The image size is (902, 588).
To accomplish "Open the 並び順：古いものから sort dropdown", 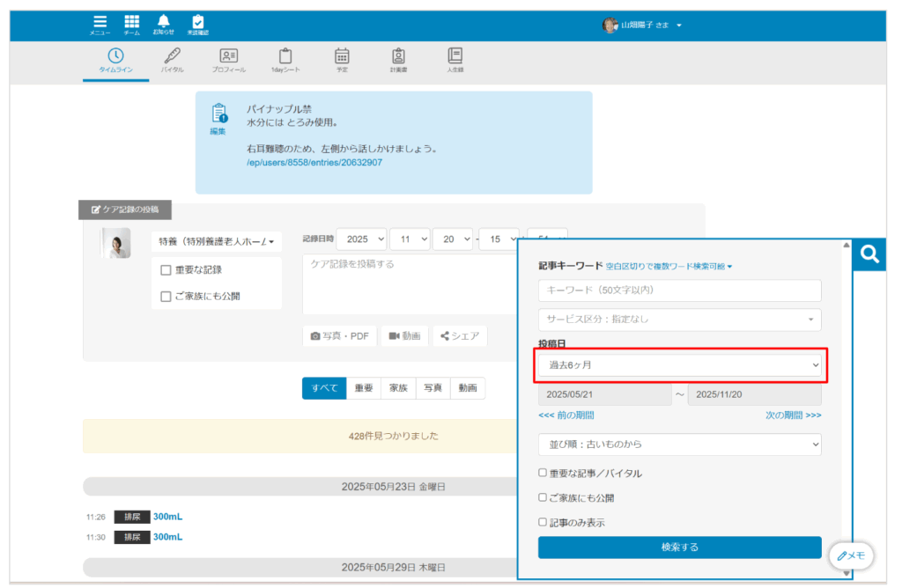I will (678, 445).
